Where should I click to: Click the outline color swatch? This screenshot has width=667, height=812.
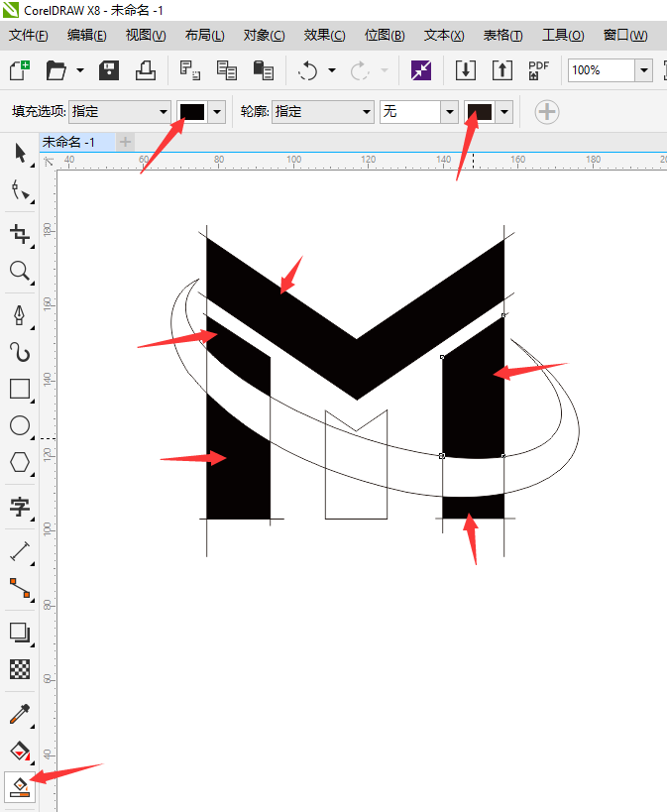[x=480, y=111]
